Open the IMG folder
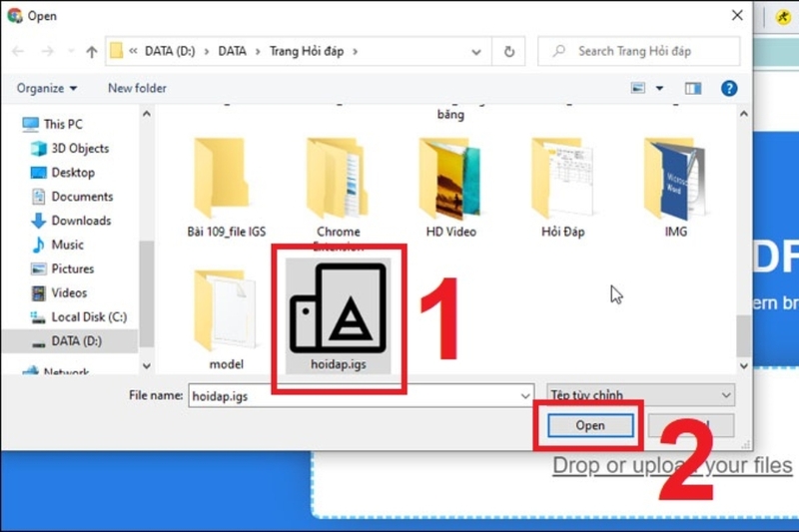Image resolution: width=799 pixels, height=532 pixels. (676, 188)
